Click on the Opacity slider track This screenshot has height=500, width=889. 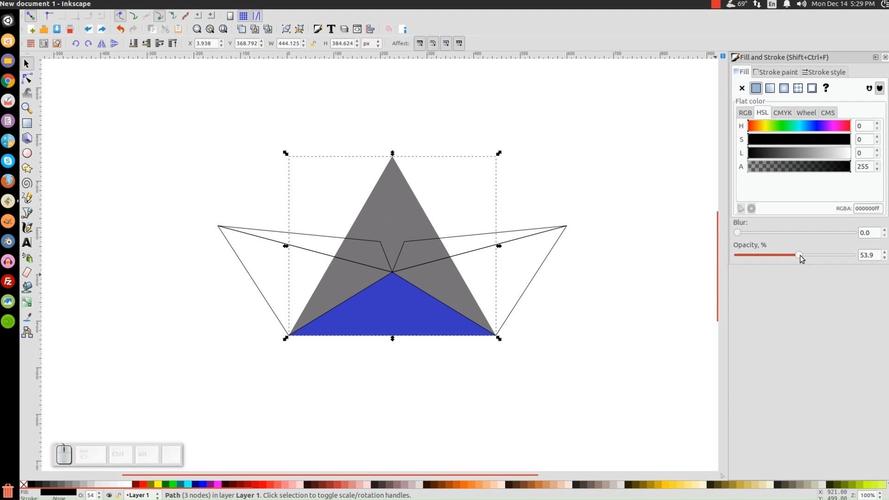coord(794,255)
